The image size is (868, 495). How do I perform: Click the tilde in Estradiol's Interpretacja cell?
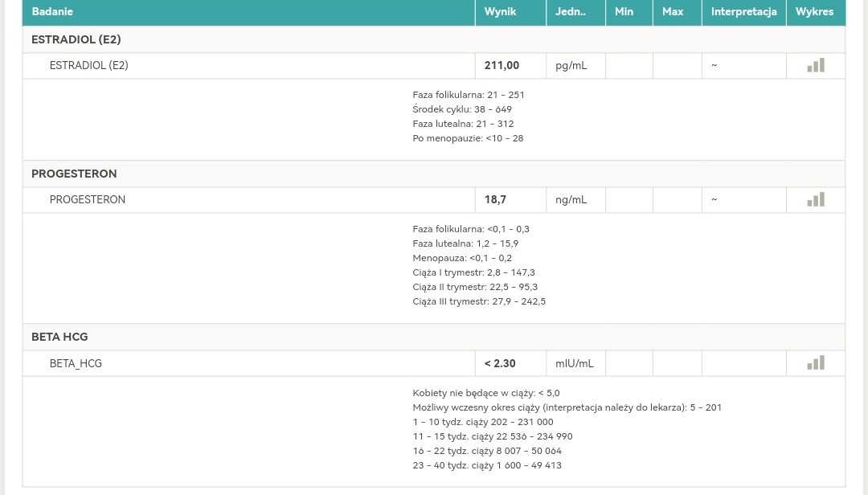pyautogui.click(x=714, y=66)
